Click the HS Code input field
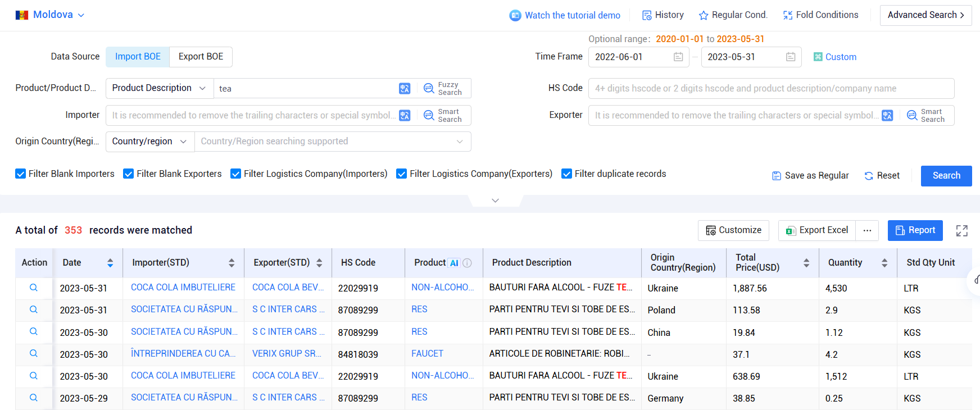980x410 pixels. point(771,88)
